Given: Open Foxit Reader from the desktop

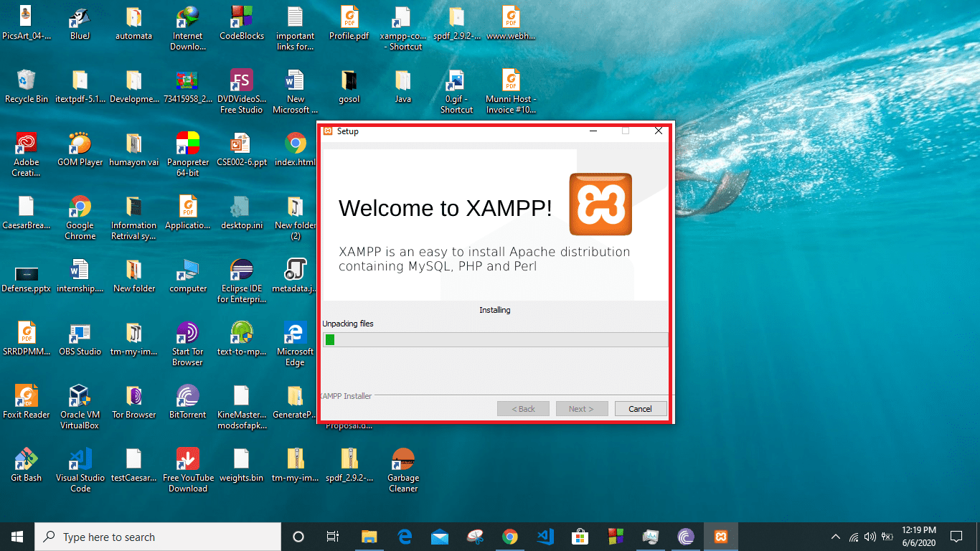Looking at the screenshot, I should click(26, 398).
